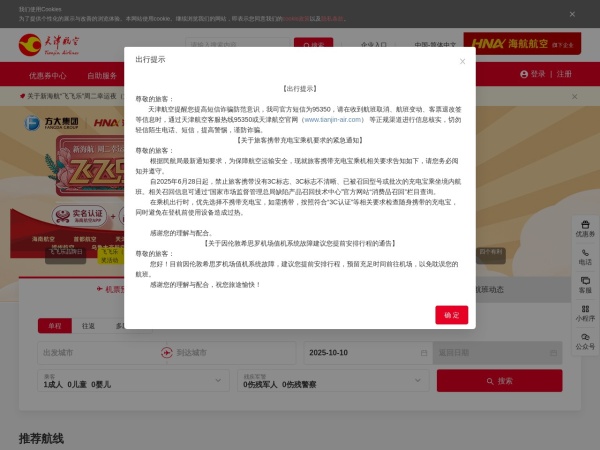Dismiss the cookies banner
Screen dimensions: 600x450
point(572,14)
